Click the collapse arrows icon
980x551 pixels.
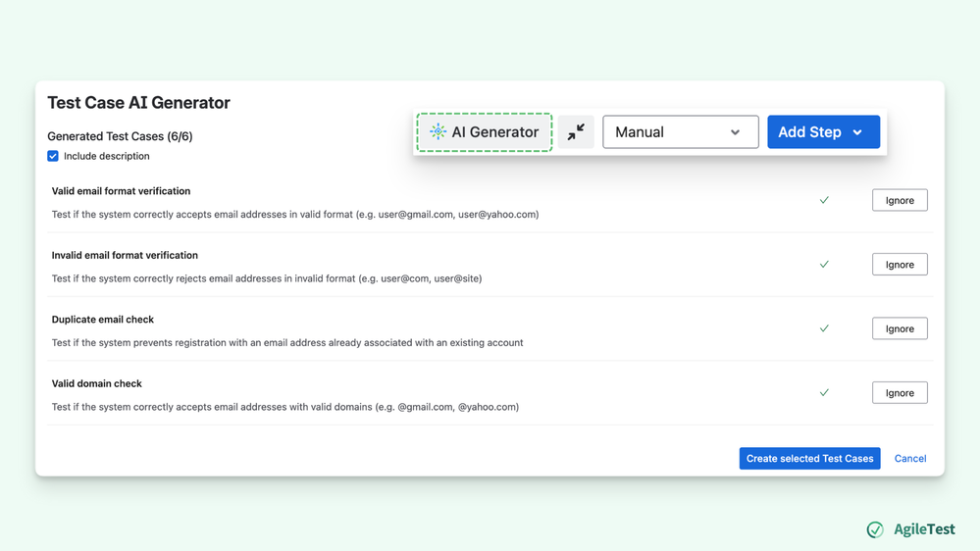point(576,131)
